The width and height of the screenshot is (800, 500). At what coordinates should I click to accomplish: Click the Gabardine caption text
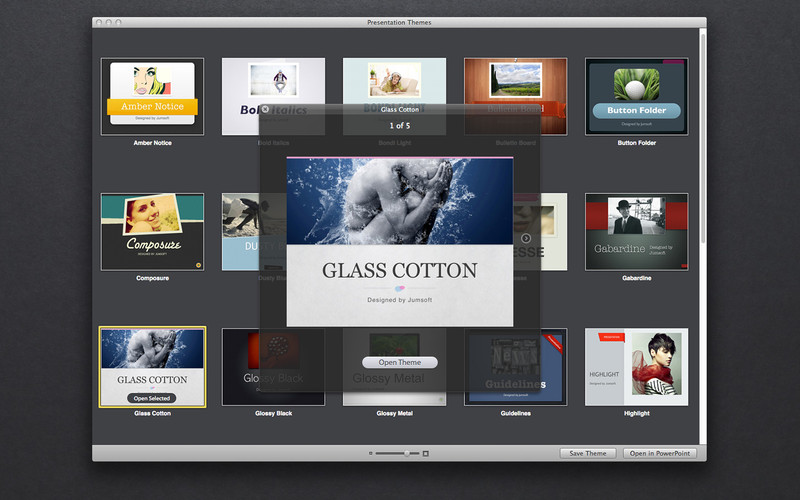click(x=637, y=278)
